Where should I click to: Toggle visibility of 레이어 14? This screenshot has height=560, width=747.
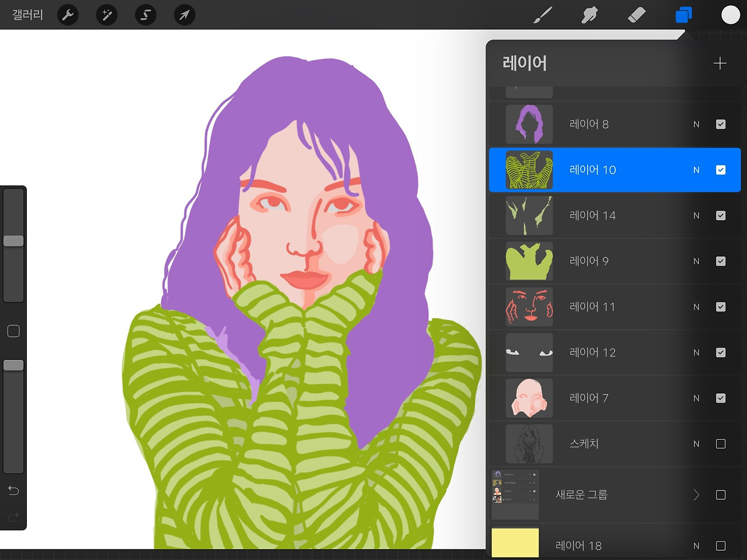click(x=721, y=215)
